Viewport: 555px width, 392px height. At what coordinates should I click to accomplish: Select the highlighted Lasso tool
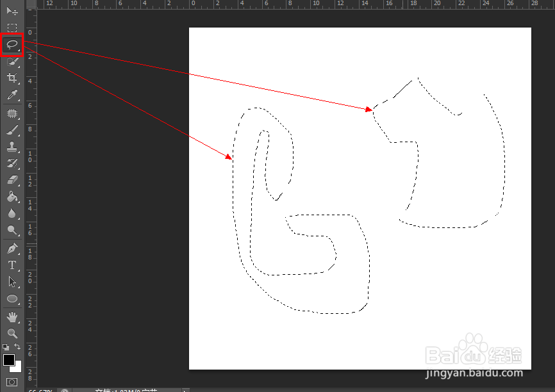(x=12, y=45)
